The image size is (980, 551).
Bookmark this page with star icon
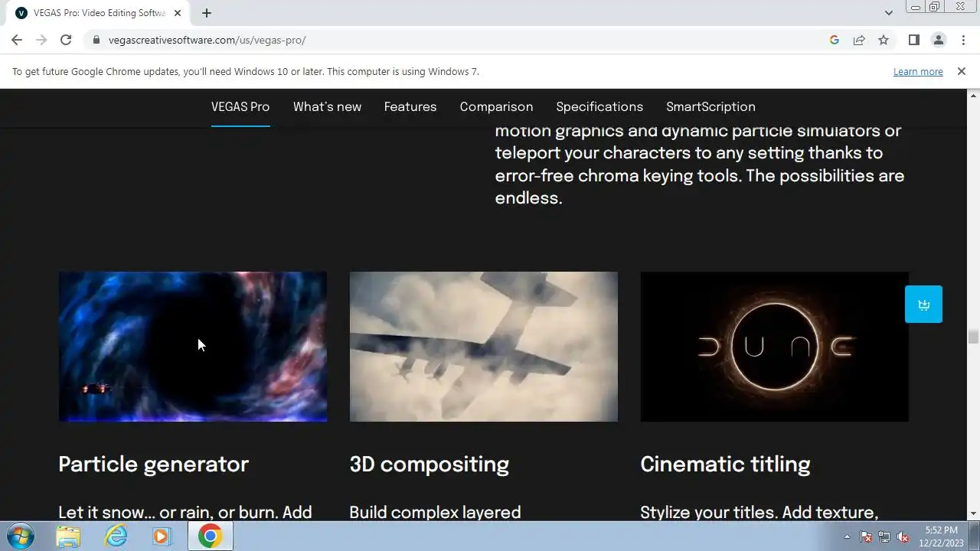(x=884, y=40)
